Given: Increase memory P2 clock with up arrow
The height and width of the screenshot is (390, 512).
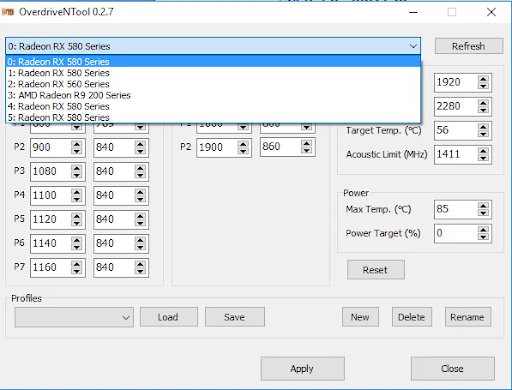Looking at the screenshot, I should point(243,144).
